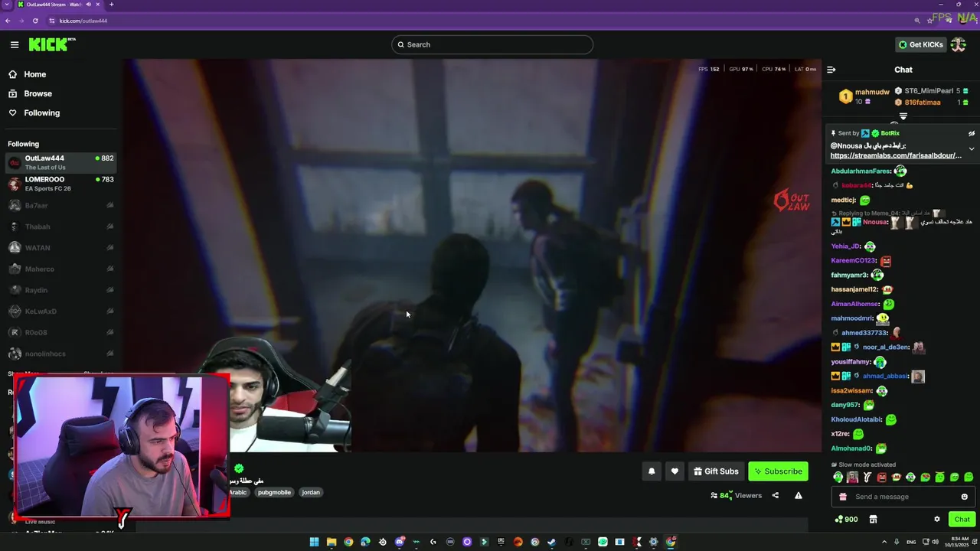Open KeLwAxD offline channel
Screen dimensions: 980x551
[x=60, y=311]
